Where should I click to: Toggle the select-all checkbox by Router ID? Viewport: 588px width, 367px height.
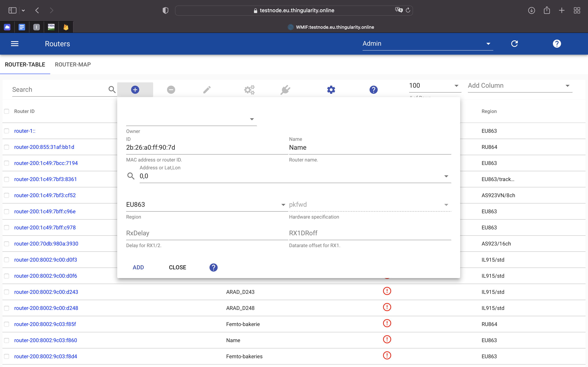(7, 111)
